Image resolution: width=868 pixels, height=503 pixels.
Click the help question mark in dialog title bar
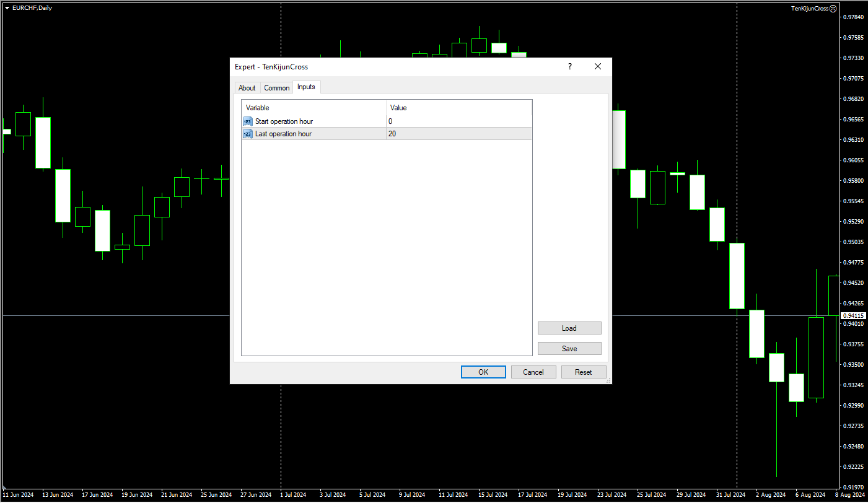pos(570,67)
